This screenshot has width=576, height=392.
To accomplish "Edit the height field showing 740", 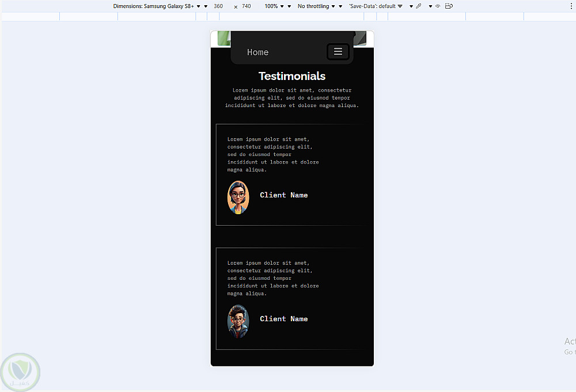I will (246, 6).
